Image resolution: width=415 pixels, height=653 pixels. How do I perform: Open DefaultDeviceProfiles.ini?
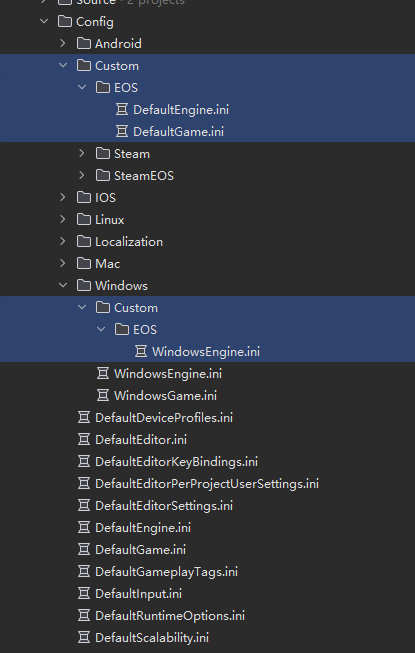[164, 417]
